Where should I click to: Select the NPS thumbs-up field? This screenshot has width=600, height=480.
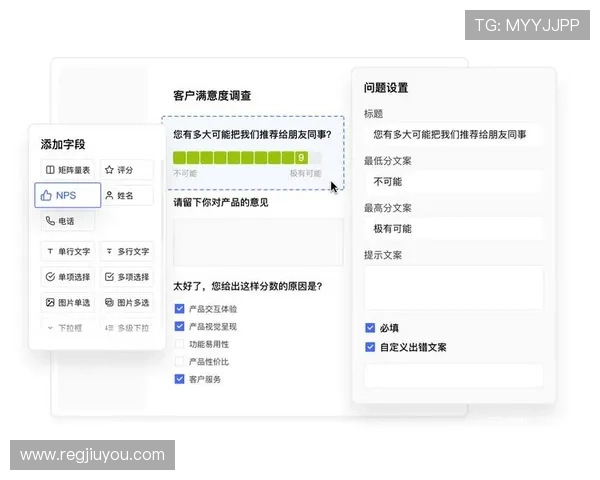[68, 195]
